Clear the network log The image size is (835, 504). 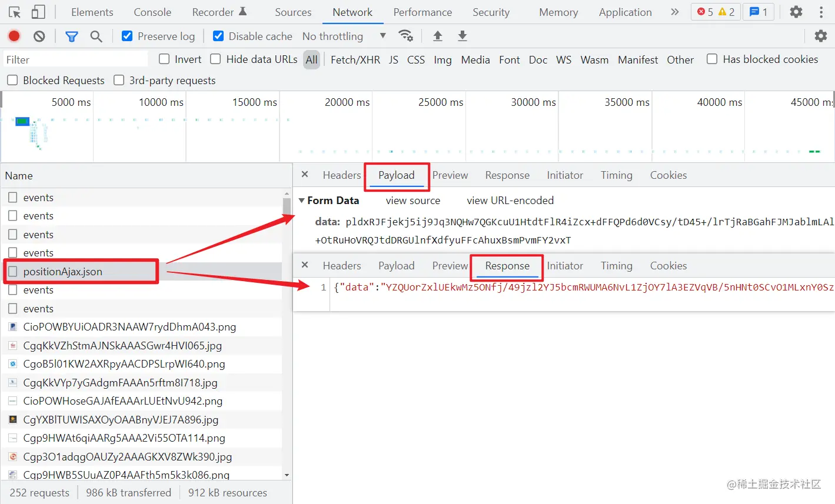[x=39, y=36]
